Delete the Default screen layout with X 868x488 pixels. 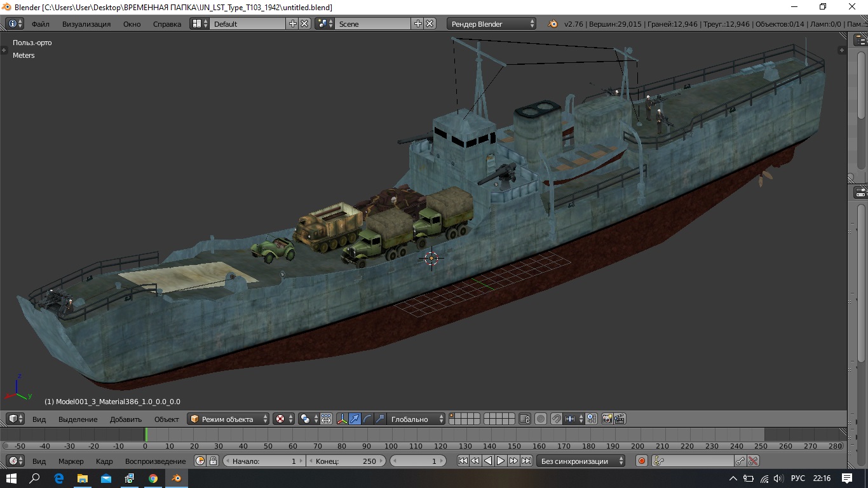(x=305, y=24)
